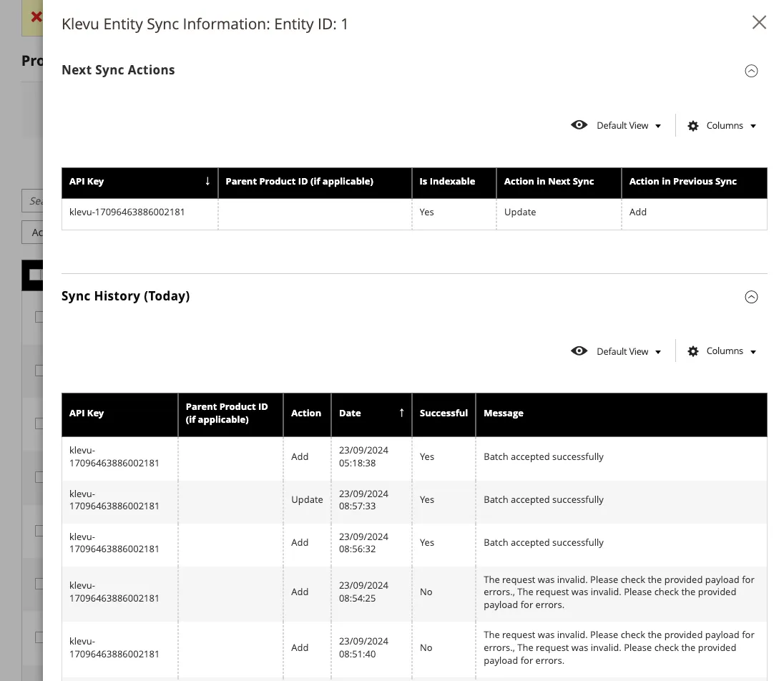Sort by Action in Next Sync column
784x681 pixels.
coord(559,182)
